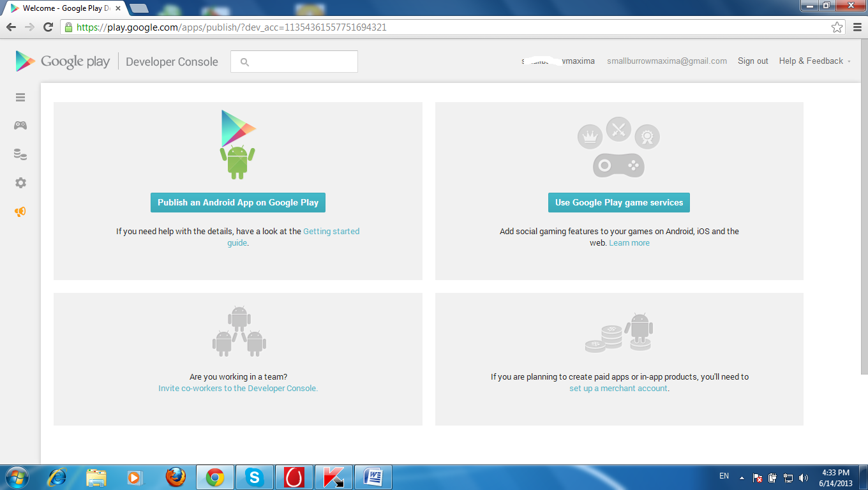
Task: Open the Chrome menu icon
Action: pos(857,27)
